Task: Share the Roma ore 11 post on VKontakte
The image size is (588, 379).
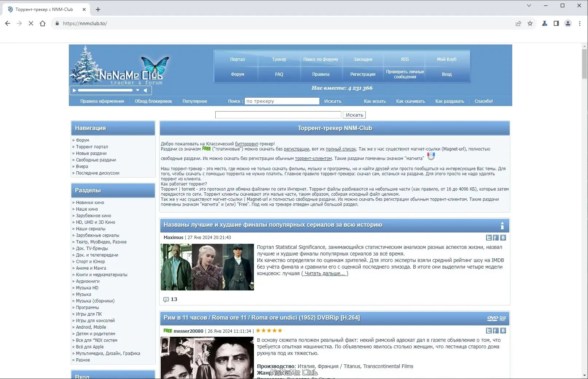Action: pyautogui.click(x=503, y=331)
